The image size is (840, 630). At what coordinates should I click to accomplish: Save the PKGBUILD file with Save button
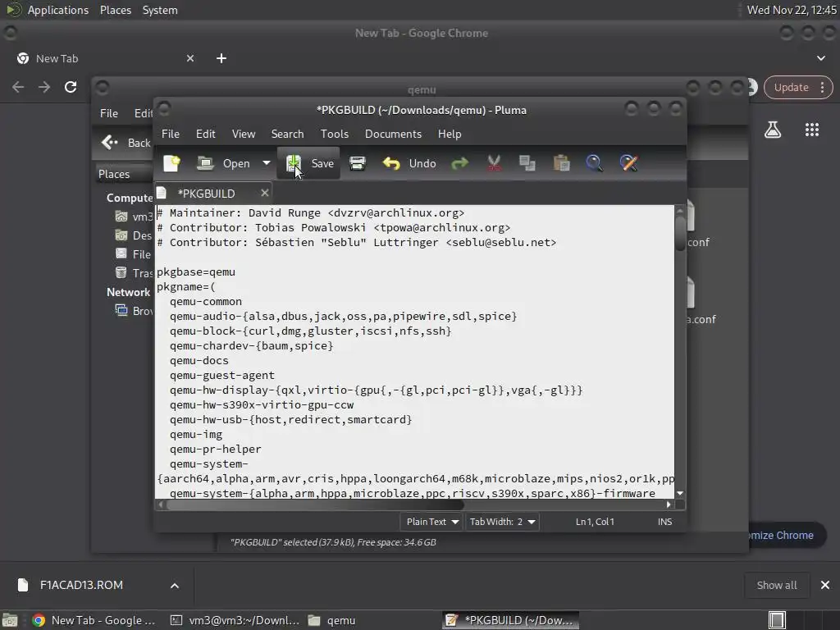click(x=309, y=163)
